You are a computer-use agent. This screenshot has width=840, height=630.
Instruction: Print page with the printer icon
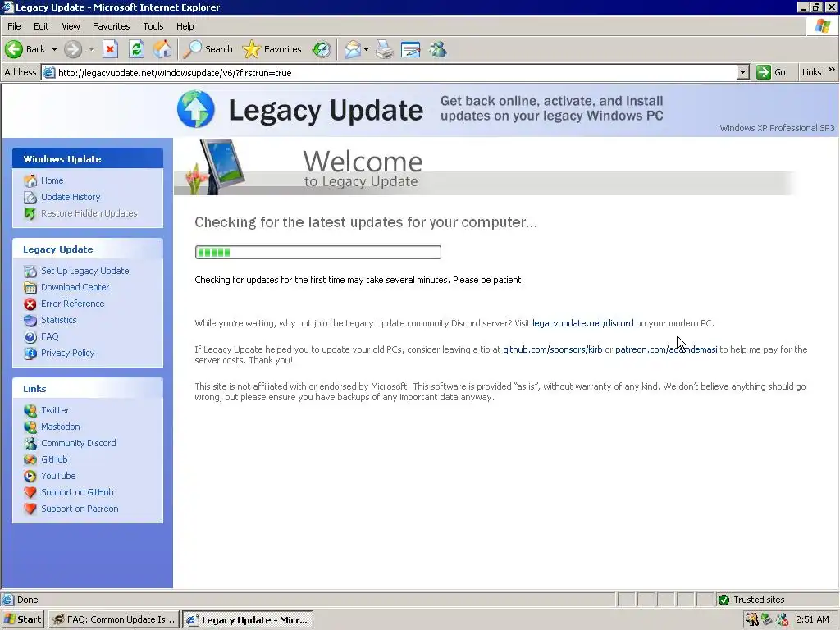[384, 49]
